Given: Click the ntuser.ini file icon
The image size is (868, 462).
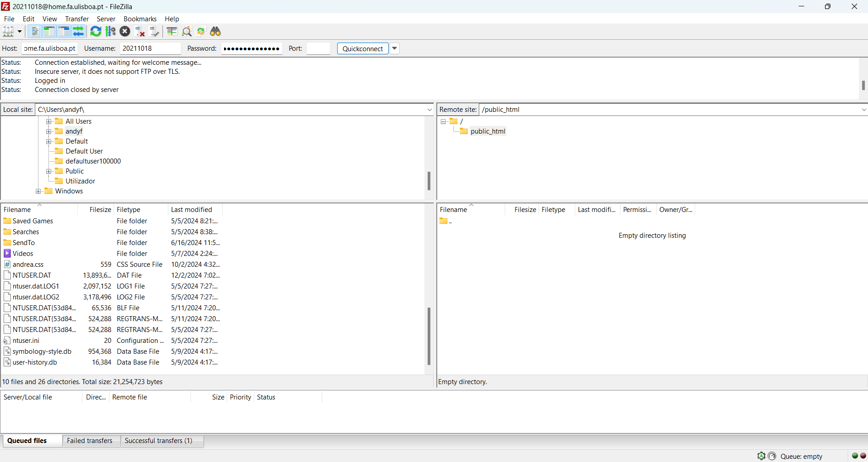Looking at the screenshot, I should pyautogui.click(x=7, y=340).
